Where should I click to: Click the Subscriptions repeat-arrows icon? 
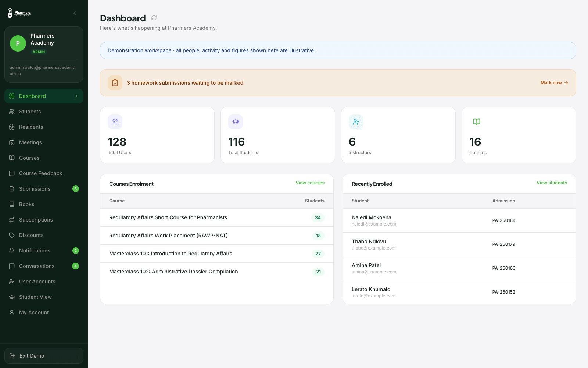[x=12, y=220]
